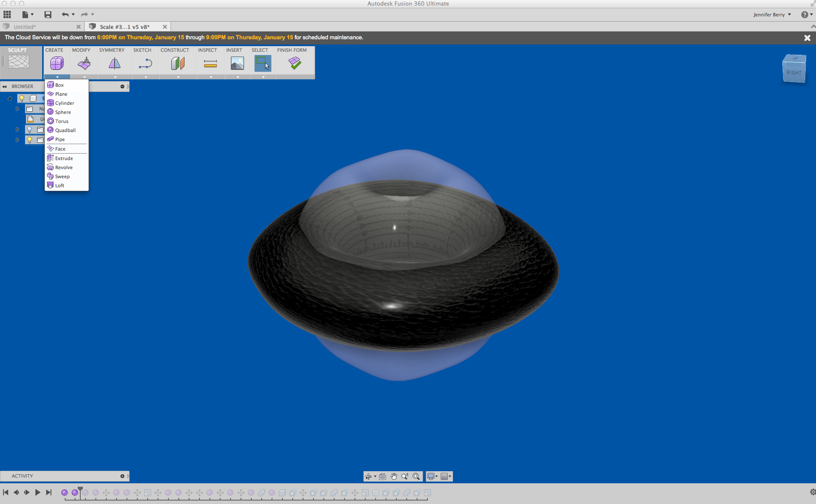
Task: Click the Insert image icon
Action: pyautogui.click(x=237, y=63)
